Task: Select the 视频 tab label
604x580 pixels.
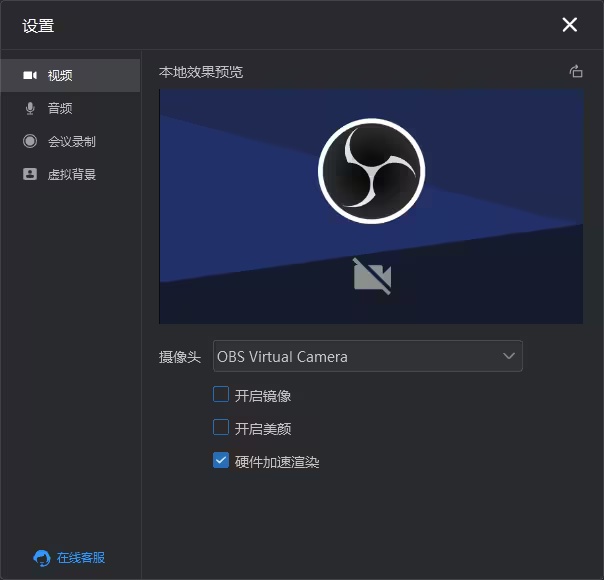Action: pyautogui.click(x=60, y=75)
